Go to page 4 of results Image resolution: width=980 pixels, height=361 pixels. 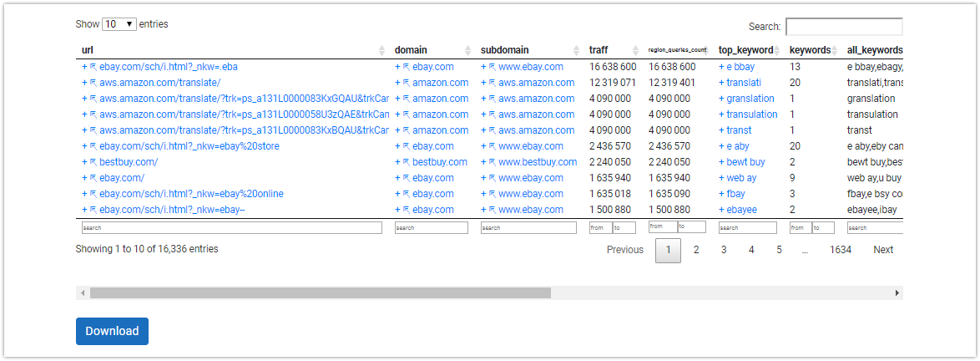751,250
